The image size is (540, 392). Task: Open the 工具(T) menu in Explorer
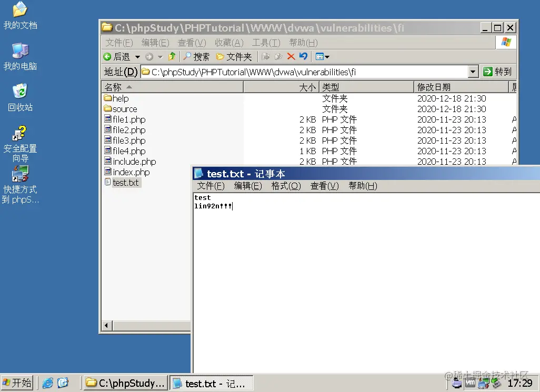tap(265, 43)
